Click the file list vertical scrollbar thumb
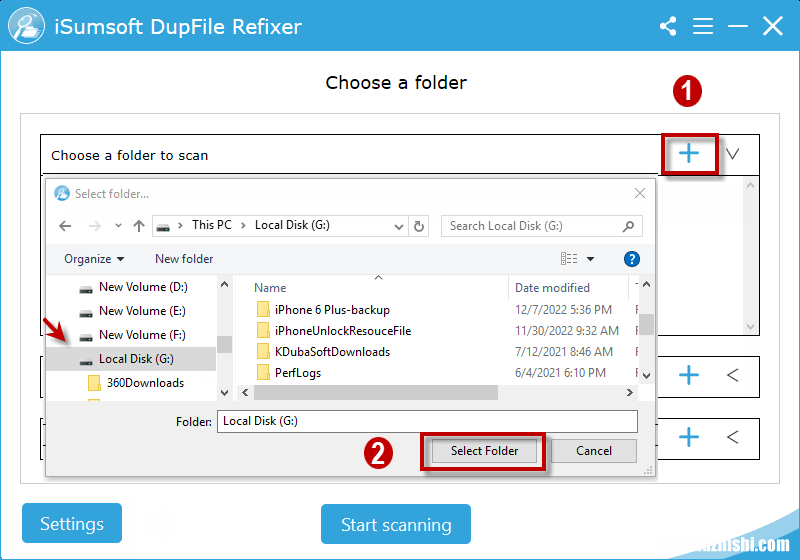 [646, 324]
